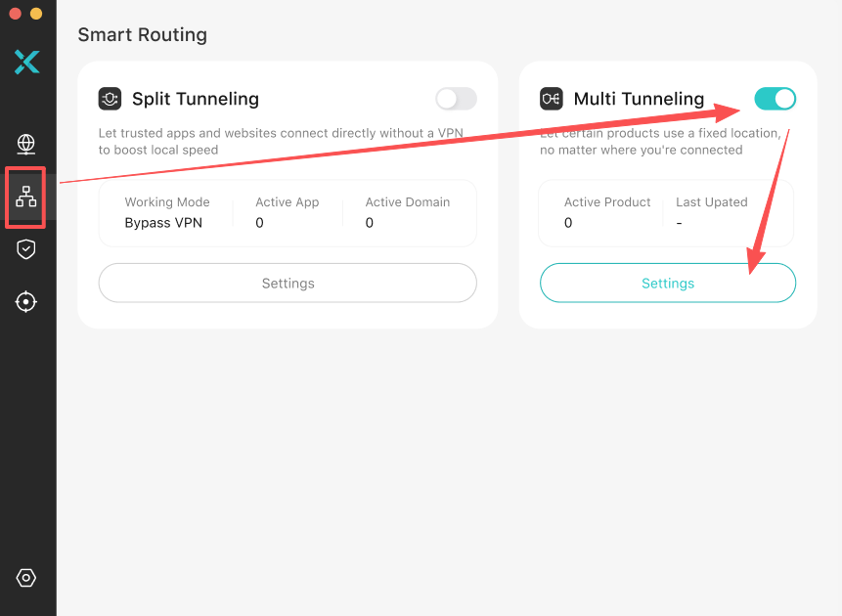Viewport: 842px width, 616px height.
Task: Open the shield security icon in sidebar
Action: (25, 249)
